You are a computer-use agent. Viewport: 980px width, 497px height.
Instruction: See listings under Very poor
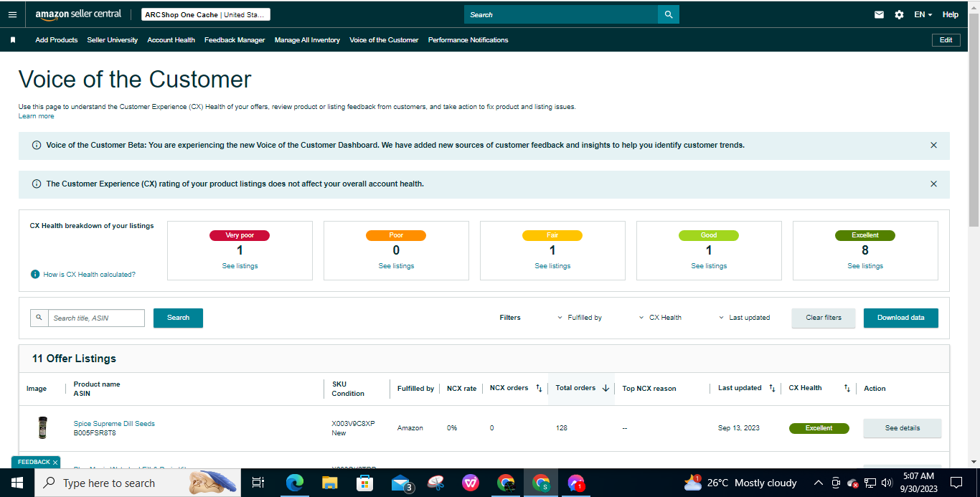point(240,266)
